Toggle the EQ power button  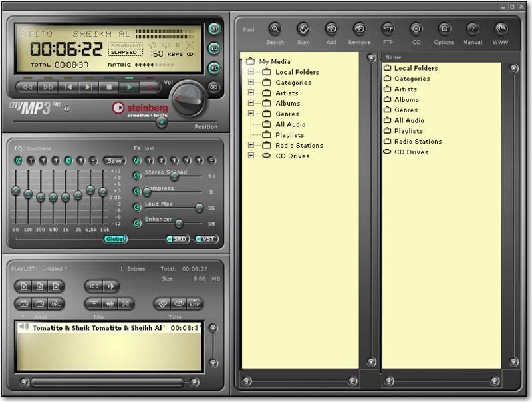click(19, 160)
